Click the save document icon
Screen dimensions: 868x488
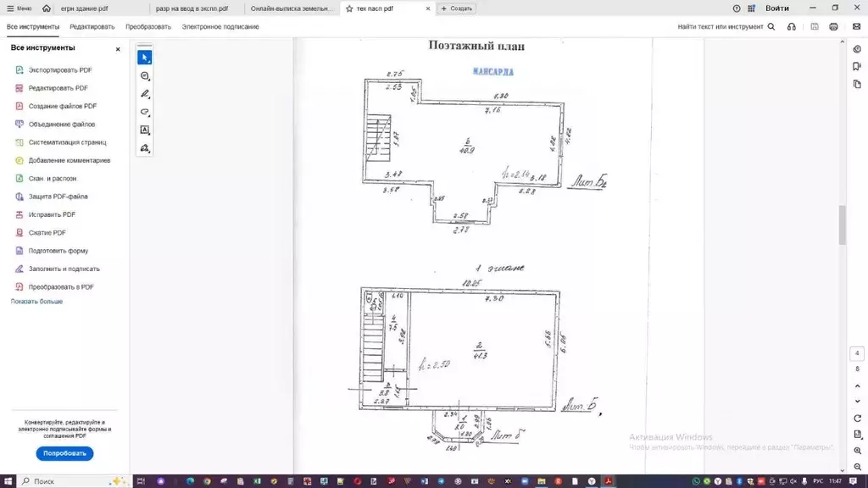[815, 26]
